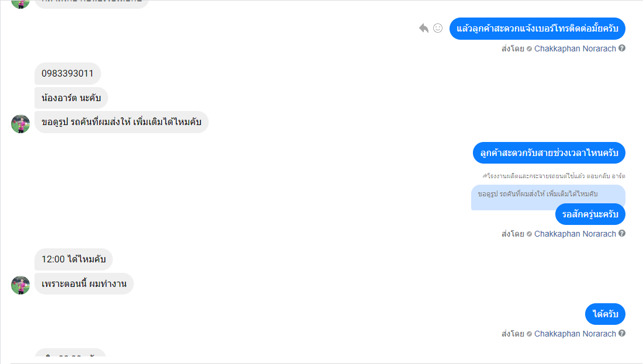Open bottom Chakkaphan Norarach sender link

pyautogui.click(x=575, y=334)
